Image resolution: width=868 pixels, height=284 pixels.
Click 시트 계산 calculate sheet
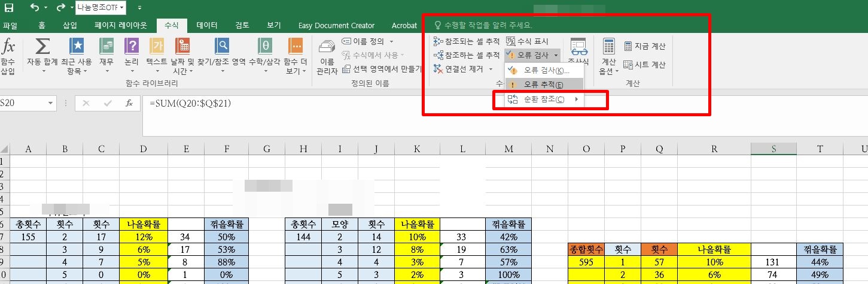pos(645,65)
